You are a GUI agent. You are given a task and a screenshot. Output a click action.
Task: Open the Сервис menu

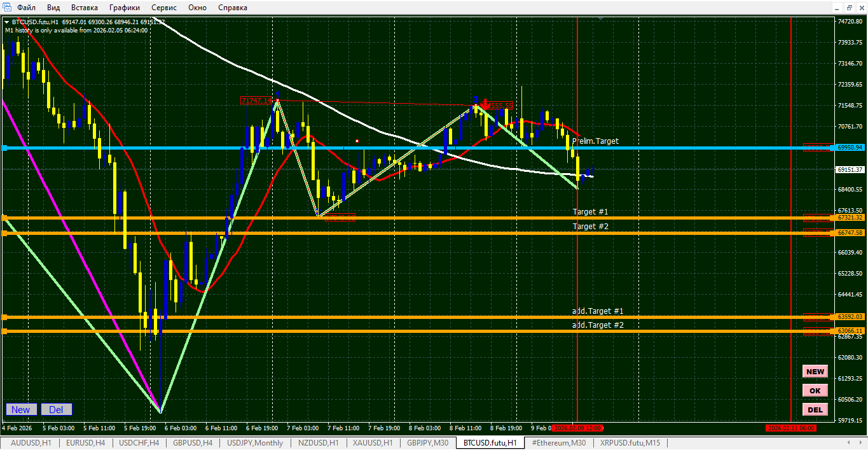(x=165, y=8)
